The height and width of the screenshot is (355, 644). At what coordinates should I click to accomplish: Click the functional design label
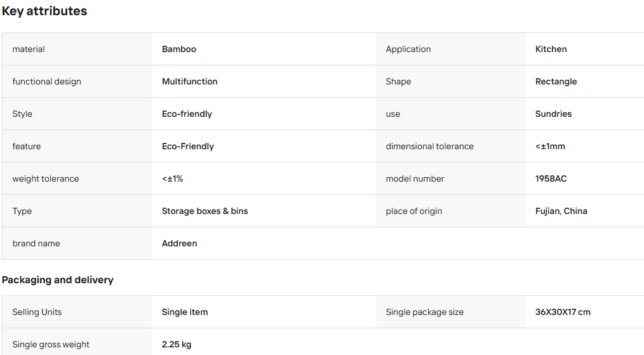point(47,81)
